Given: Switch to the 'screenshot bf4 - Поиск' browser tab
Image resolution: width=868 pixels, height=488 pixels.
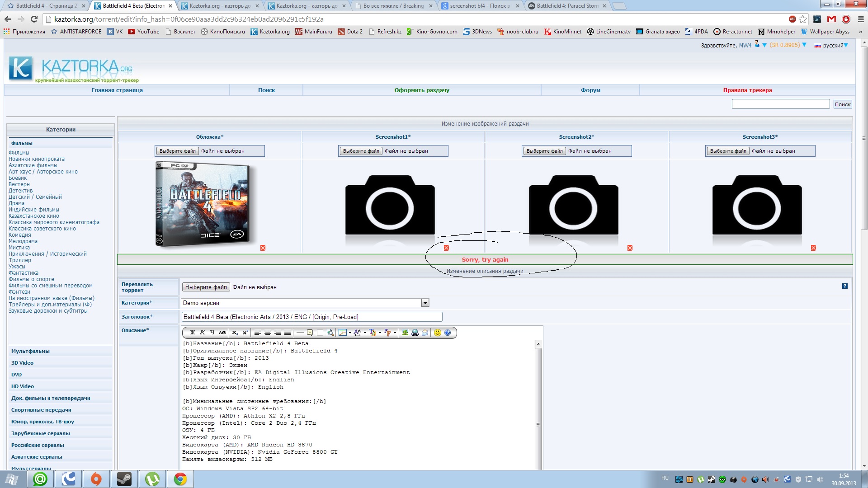Looking at the screenshot, I should pyautogui.click(x=480, y=6).
